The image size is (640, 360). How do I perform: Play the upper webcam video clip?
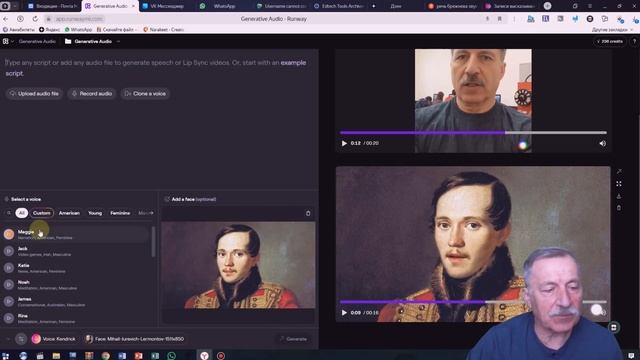[344, 143]
